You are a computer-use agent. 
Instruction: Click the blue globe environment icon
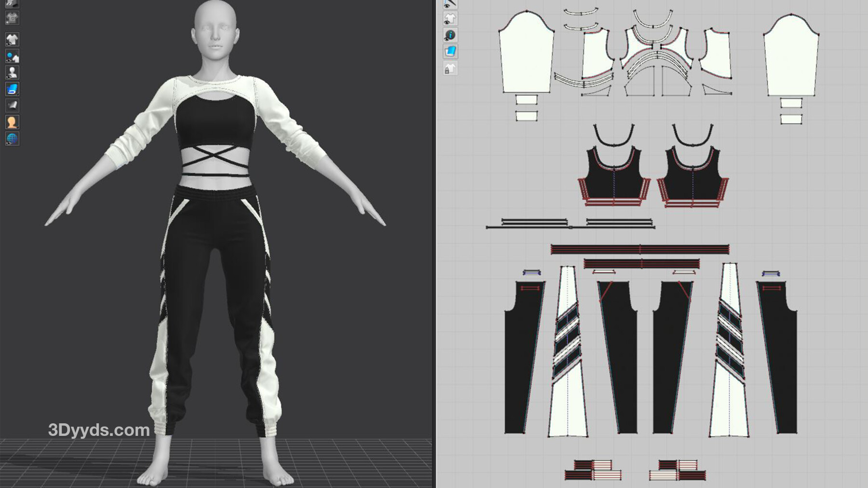pyautogui.click(x=12, y=139)
